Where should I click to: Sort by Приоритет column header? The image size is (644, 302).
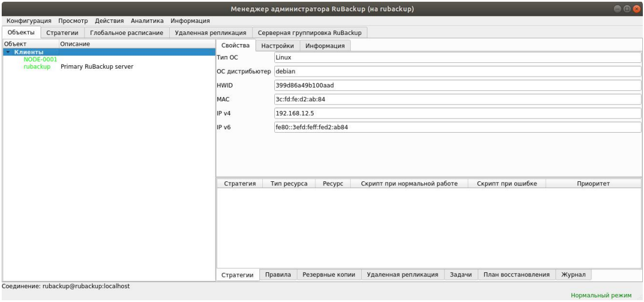594,184
